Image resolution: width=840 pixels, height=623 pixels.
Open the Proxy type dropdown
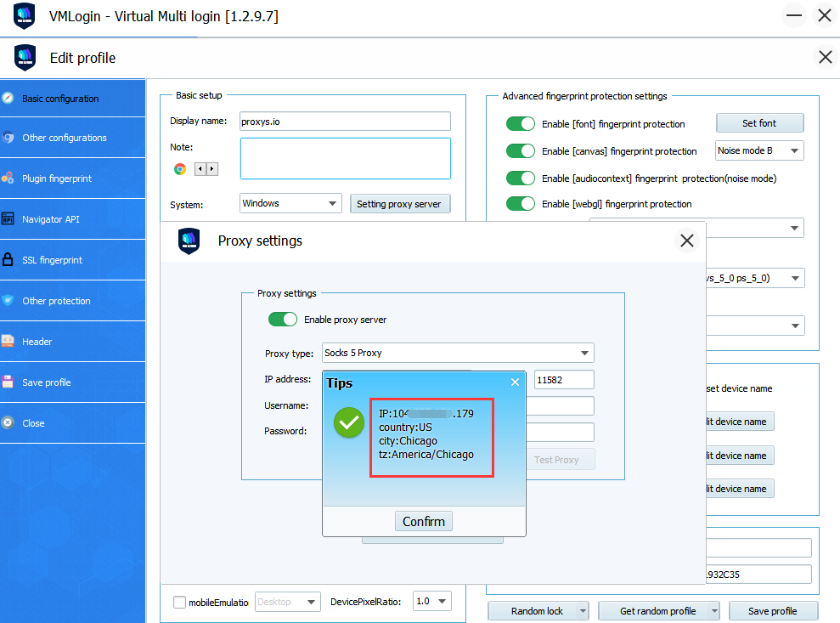458,353
